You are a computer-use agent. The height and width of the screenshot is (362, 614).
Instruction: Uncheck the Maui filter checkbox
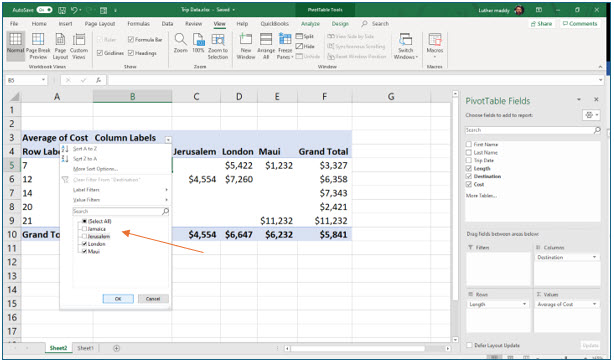pyautogui.click(x=84, y=251)
